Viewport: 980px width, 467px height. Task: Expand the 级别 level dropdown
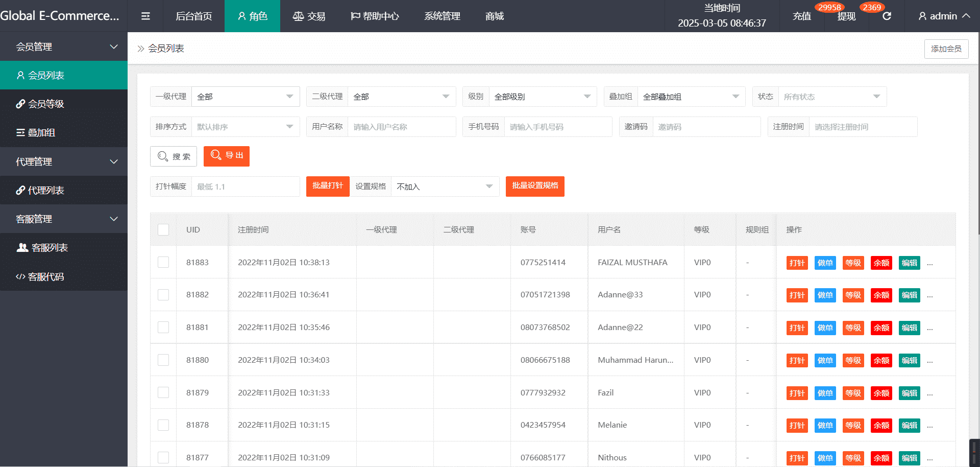(542, 97)
